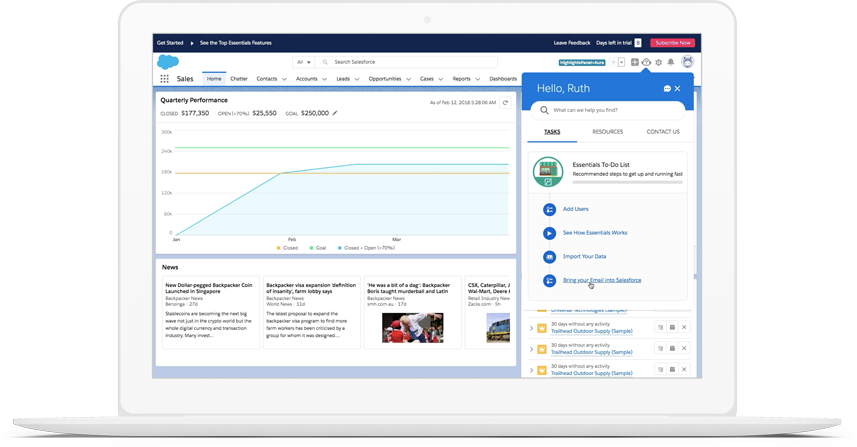
Task: Open the App Launcher grid icon
Action: click(165, 79)
